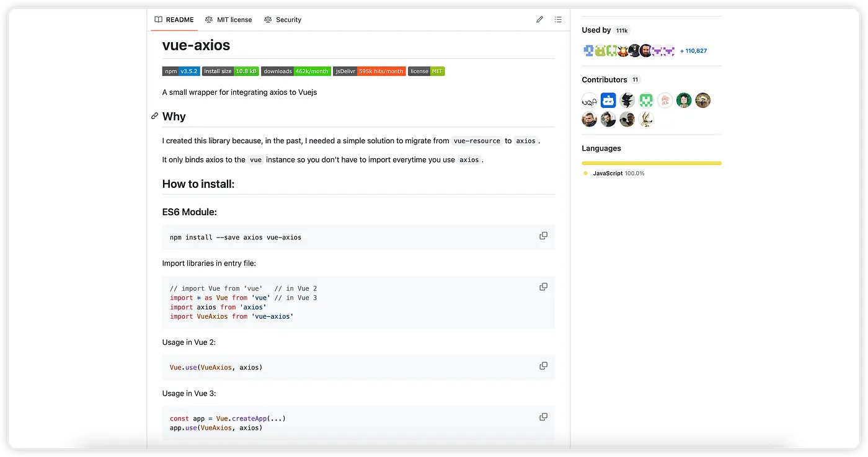
Task: Click the downloads 462k/month badge
Action: (x=296, y=71)
